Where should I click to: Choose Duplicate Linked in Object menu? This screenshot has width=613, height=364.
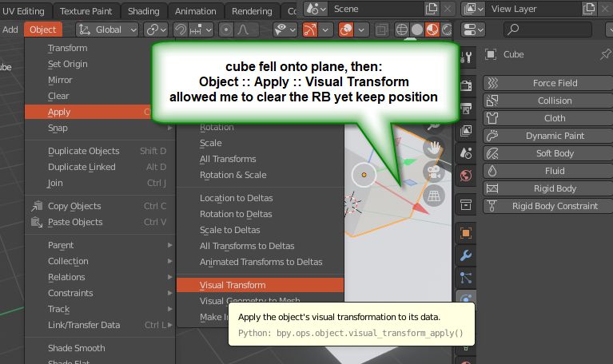tap(100, 167)
